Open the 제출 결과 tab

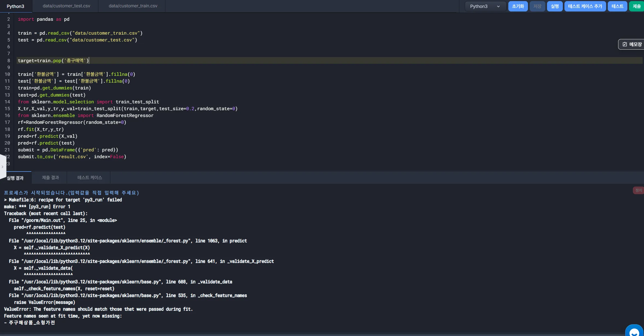pyautogui.click(x=50, y=178)
